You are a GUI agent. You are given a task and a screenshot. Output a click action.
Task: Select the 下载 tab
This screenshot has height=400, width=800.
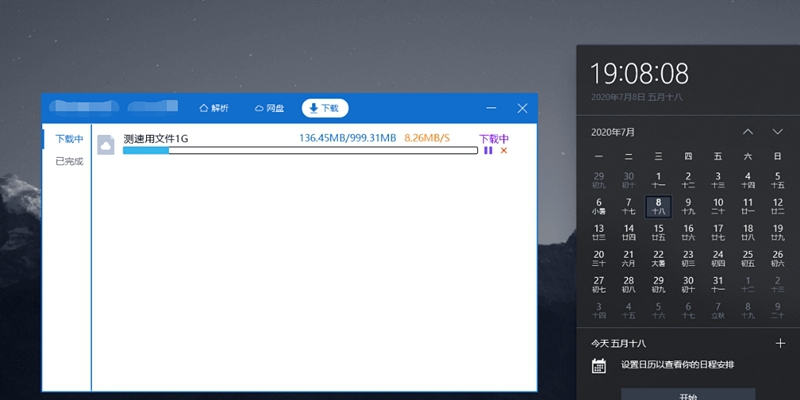click(x=325, y=108)
